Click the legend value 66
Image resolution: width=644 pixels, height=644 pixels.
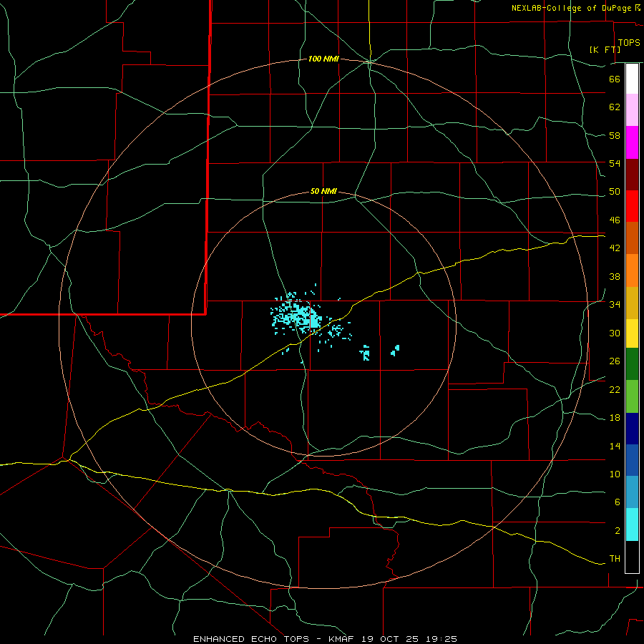pyautogui.click(x=615, y=79)
